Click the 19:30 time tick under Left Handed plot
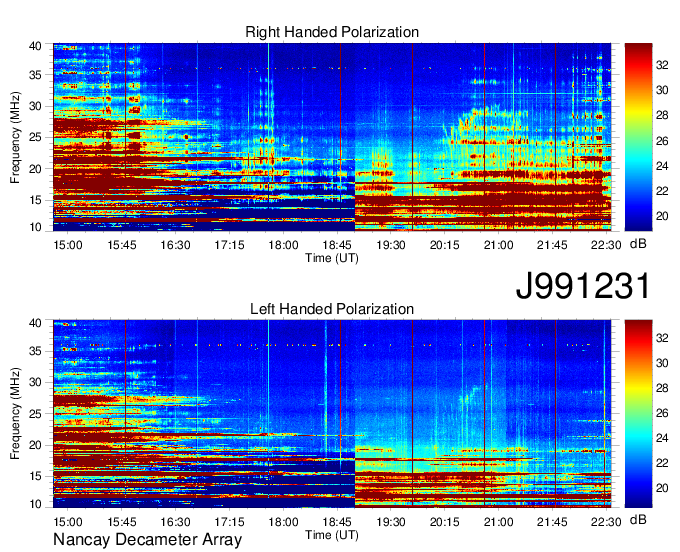Screen dimensions: 680x552 [x=391, y=521]
